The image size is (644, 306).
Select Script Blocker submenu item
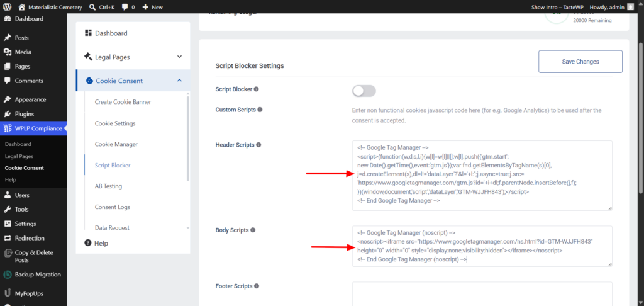click(113, 166)
